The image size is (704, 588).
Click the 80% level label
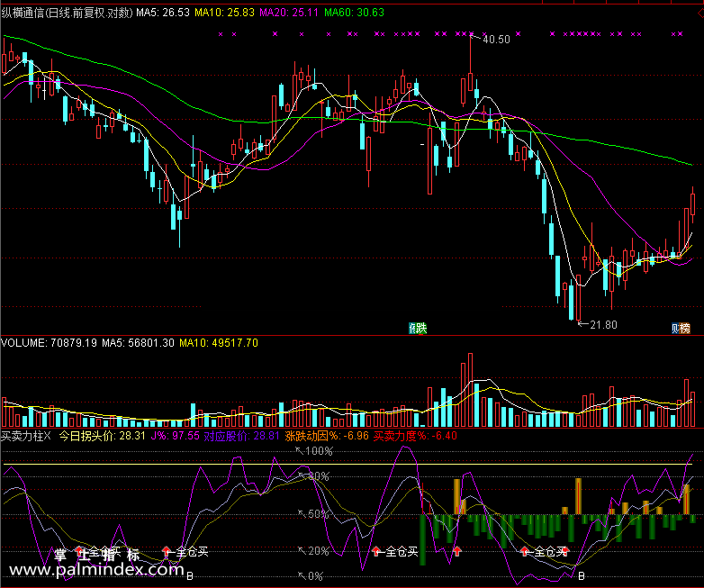click(x=320, y=476)
